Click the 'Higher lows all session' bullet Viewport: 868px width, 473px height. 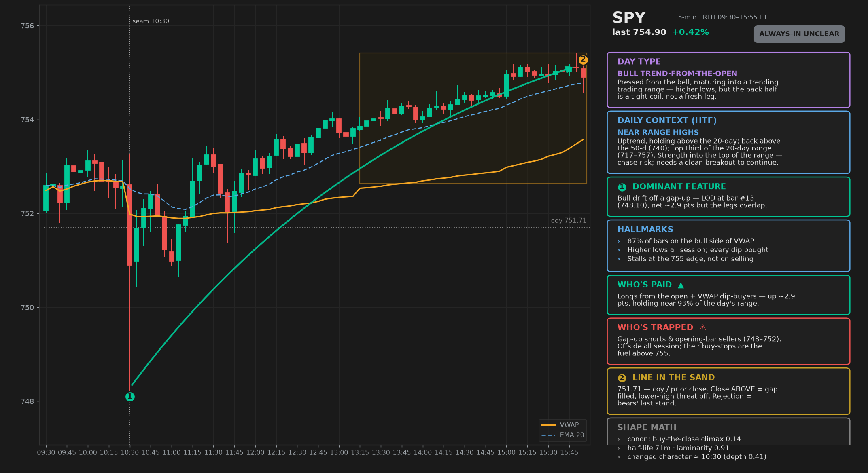pos(698,250)
